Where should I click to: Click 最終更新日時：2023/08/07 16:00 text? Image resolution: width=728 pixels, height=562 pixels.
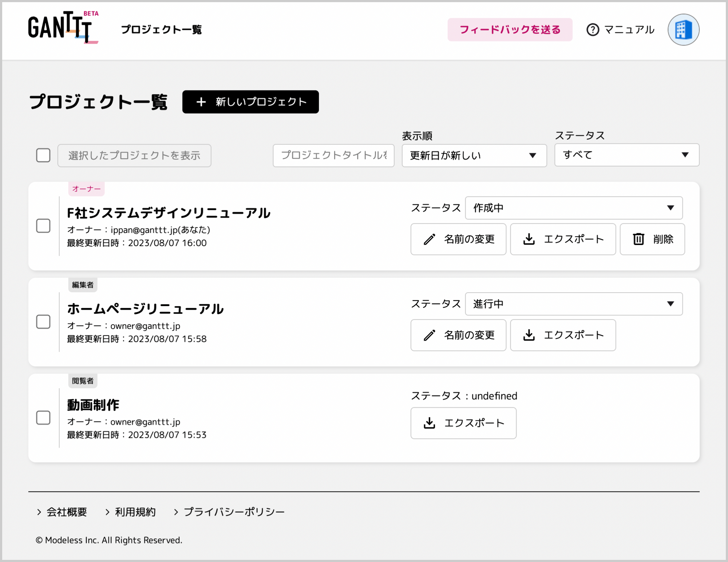coord(137,243)
